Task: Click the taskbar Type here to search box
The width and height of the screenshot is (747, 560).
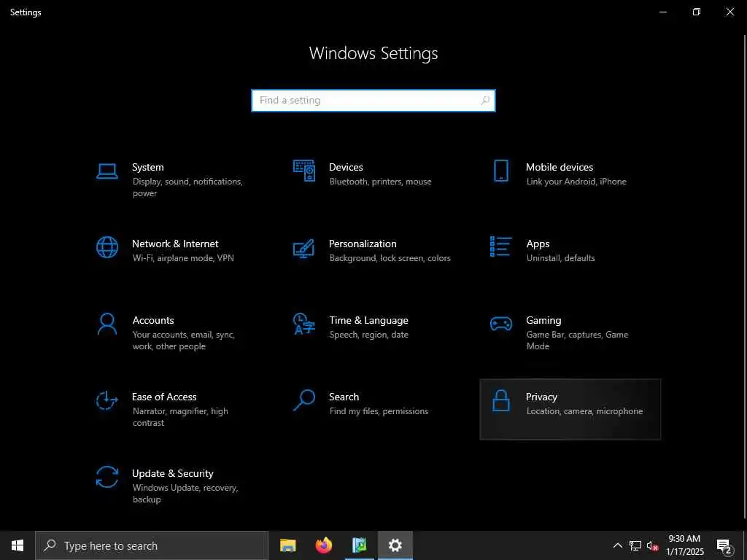Action: [x=152, y=545]
